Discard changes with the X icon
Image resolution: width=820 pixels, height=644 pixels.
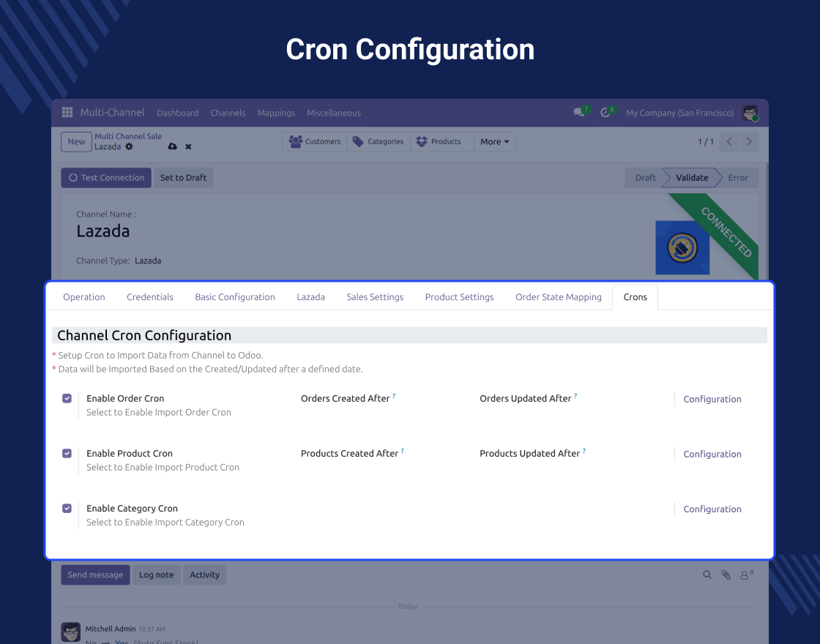188,147
